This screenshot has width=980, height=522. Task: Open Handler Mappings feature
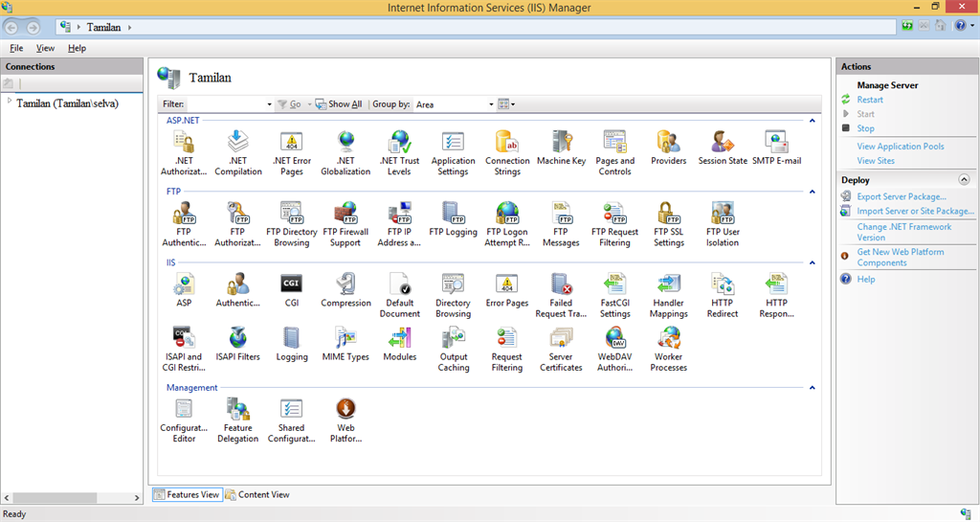pos(669,296)
